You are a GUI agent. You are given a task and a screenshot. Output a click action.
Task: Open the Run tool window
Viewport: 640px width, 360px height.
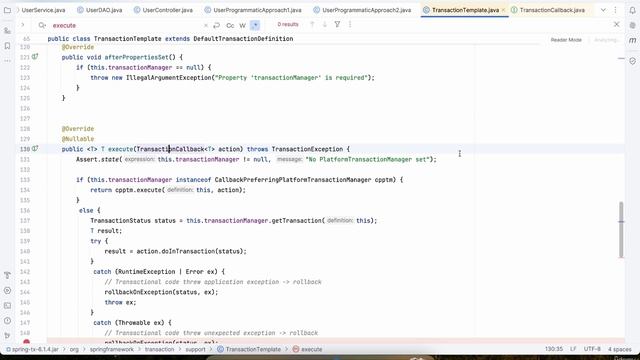(x=7, y=291)
